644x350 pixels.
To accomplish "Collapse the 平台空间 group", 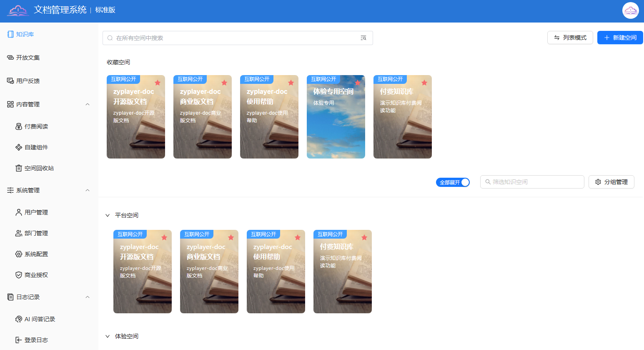I will tap(108, 215).
